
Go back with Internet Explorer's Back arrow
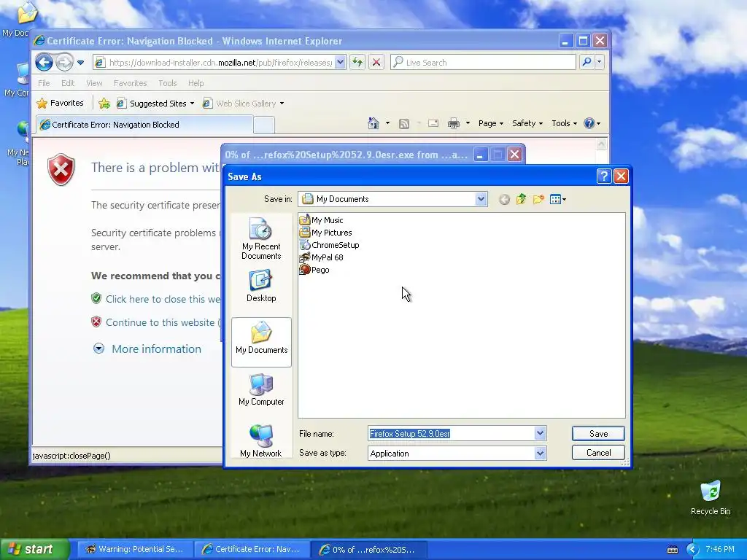pyautogui.click(x=44, y=63)
